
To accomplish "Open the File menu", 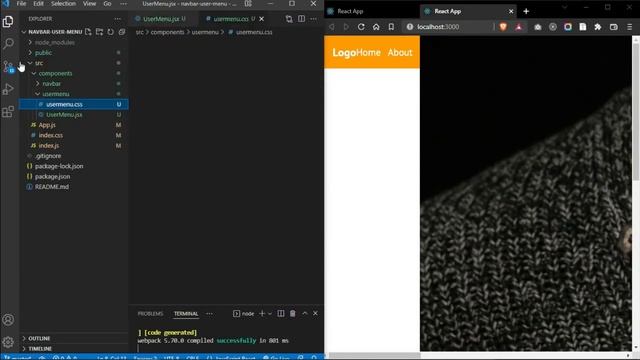I will point(21,4).
